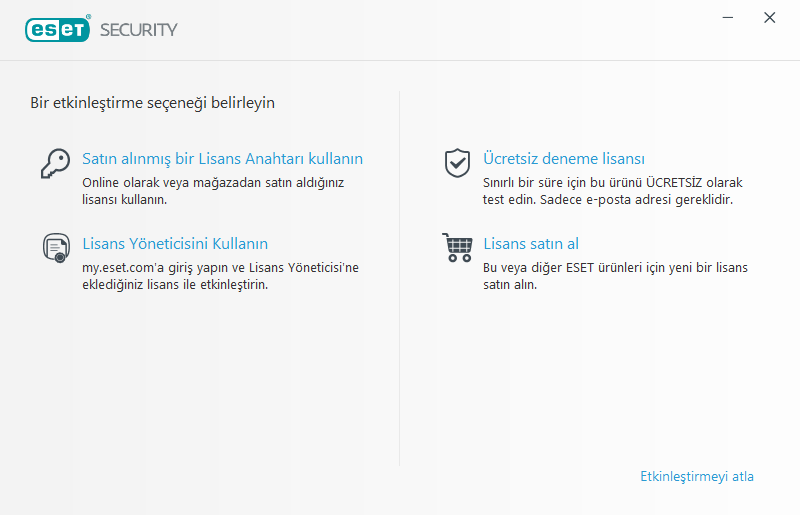This screenshot has width=800, height=515.
Task: Skip activation via 'Etkinleştirmeyi atla'
Action: click(x=697, y=477)
